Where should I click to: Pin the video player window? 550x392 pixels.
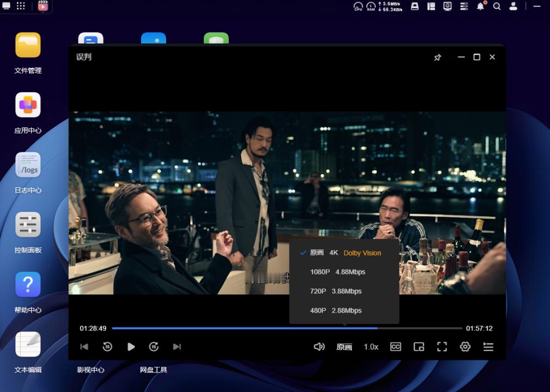437,57
